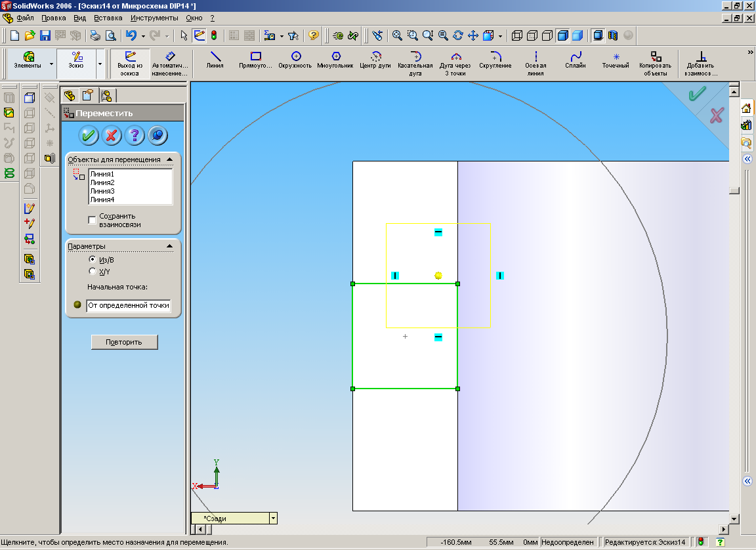
Task: Select the Spline (Сплайн) tool
Action: coord(575,60)
